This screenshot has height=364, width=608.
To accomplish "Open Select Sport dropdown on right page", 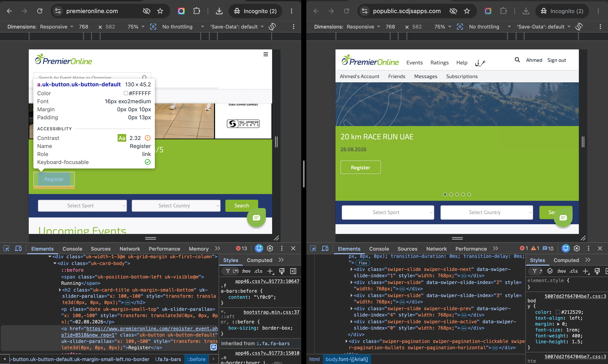I will tap(388, 212).
